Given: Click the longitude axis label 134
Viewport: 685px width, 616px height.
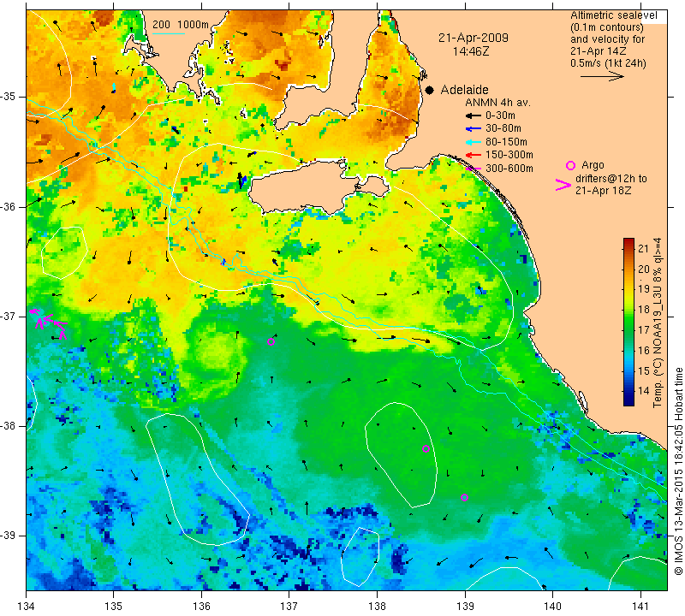Looking at the screenshot, I should click(26, 607).
